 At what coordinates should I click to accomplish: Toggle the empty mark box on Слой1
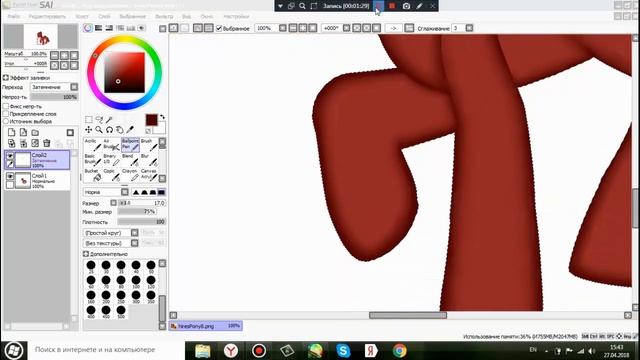(x=10, y=184)
